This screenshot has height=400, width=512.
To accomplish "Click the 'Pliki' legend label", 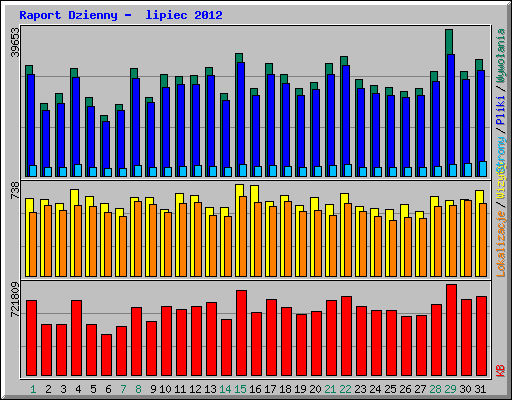I will [x=500, y=110].
